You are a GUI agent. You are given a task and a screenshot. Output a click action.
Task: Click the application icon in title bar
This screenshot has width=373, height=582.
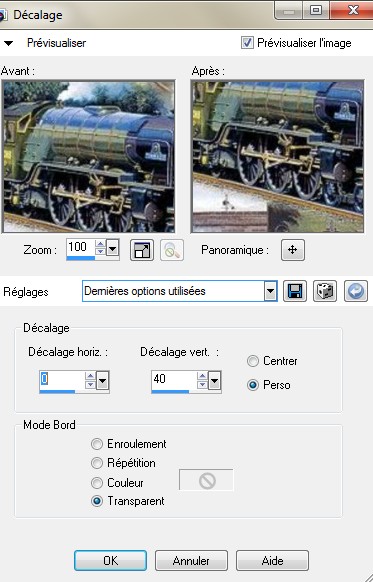tap(2, 15)
